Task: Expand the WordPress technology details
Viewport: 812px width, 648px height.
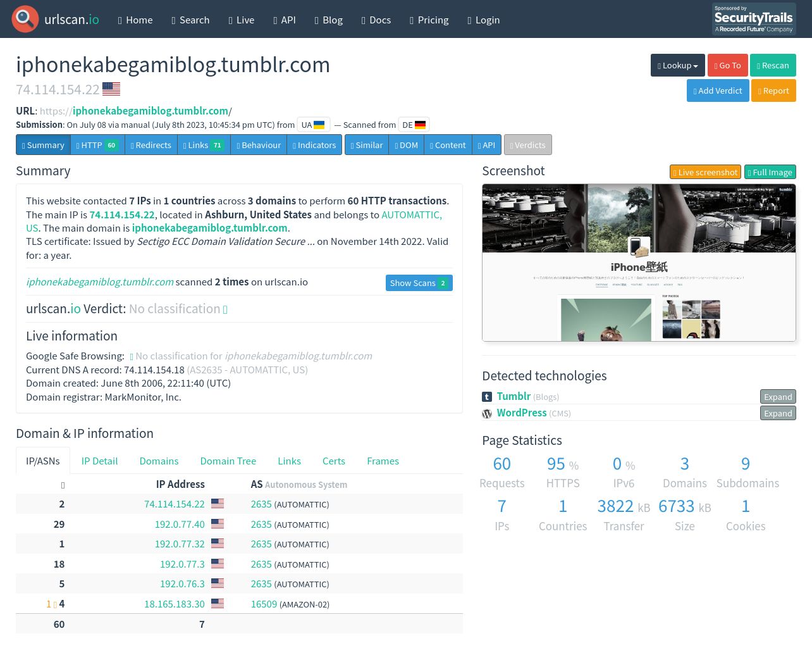Action: coord(778,413)
